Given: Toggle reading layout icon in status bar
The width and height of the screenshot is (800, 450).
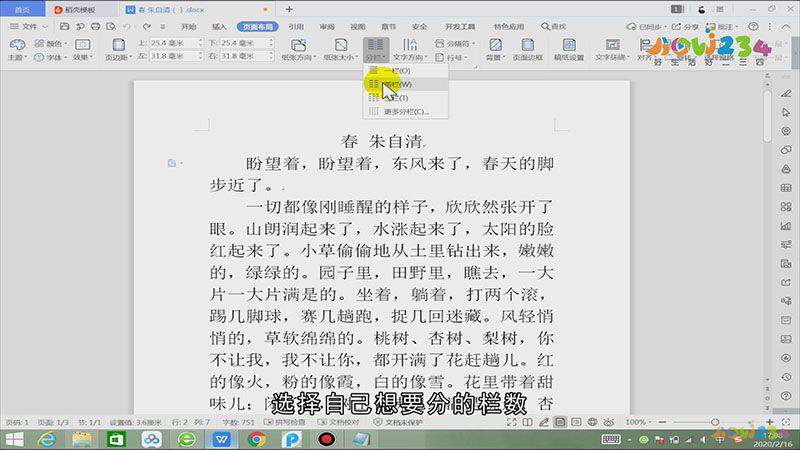Looking at the screenshot, I should 528,422.
